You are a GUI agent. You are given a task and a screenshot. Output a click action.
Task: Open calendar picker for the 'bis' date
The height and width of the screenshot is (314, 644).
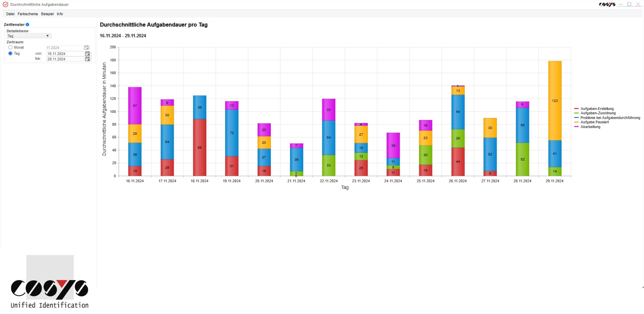pyautogui.click(x=88, y=59)
